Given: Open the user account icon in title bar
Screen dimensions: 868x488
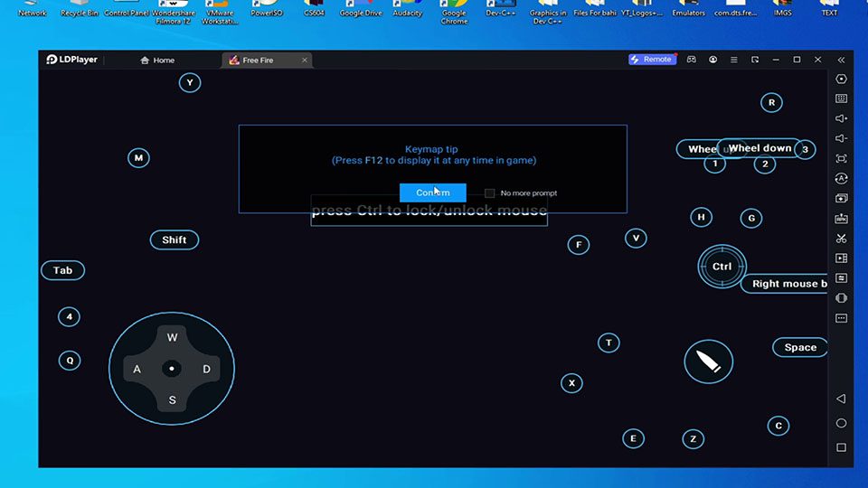Looking at the screenshot, I should [713, 60].
